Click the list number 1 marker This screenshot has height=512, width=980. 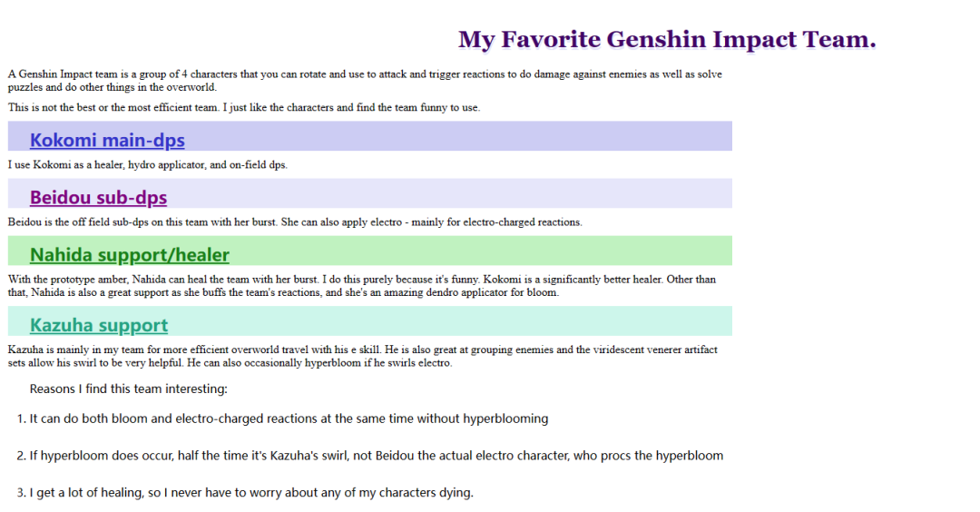pos(21,418)
